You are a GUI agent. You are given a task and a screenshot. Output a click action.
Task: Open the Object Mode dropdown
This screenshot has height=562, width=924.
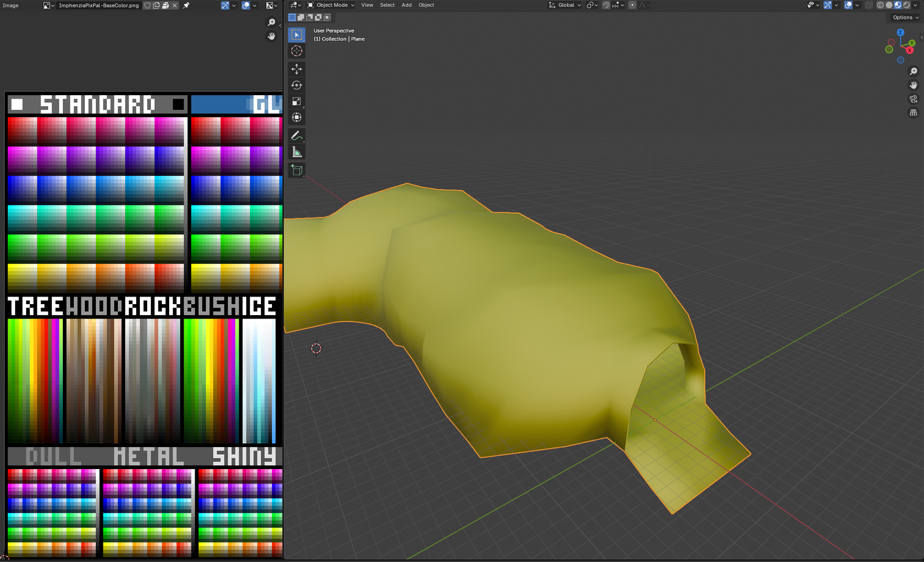pyautogui.click(x=331, y=5)
